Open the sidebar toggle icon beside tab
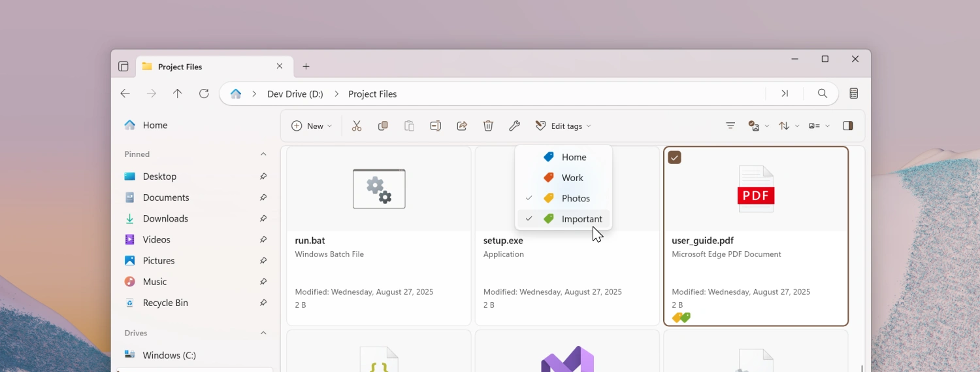The height and width of the screenshot is (372, 980). (x=123, y=67)
